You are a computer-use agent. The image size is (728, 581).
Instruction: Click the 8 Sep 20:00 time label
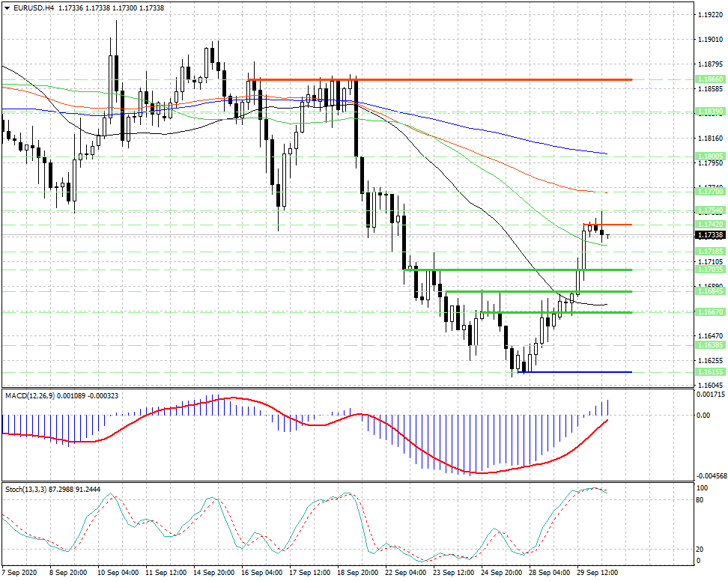(68, 573)
